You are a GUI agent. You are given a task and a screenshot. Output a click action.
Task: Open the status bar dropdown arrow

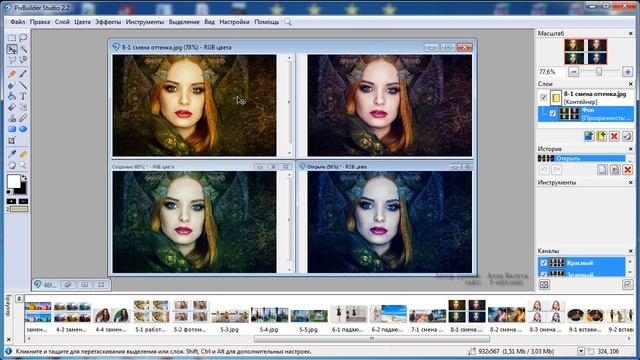[581, 351]
